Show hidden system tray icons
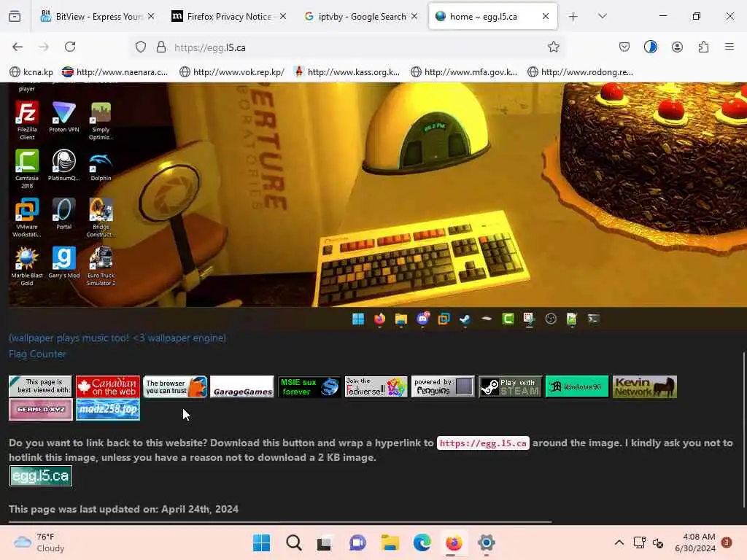This screenshot has width=747, height=560. click(x=619, y=542)
